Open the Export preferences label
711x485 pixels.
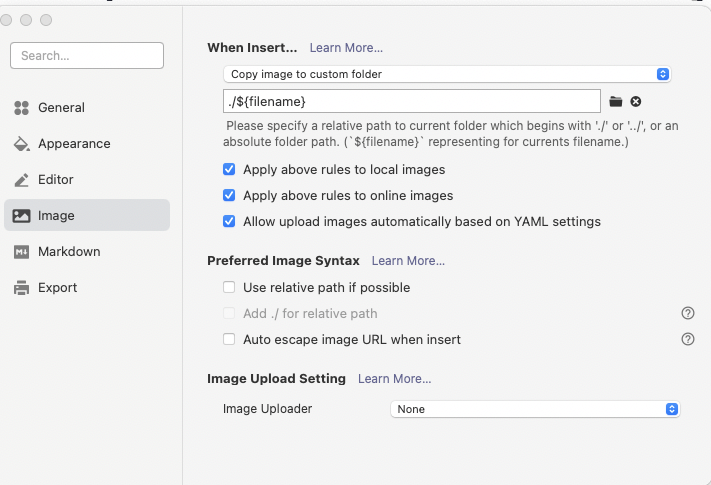pyautogui.click(x=58, y=288)
